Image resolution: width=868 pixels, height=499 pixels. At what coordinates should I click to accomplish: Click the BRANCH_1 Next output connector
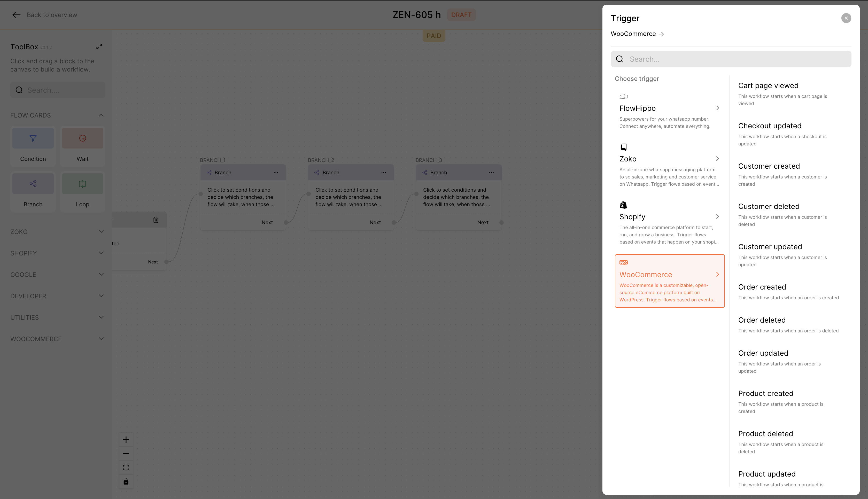click(x=286, y=222)
